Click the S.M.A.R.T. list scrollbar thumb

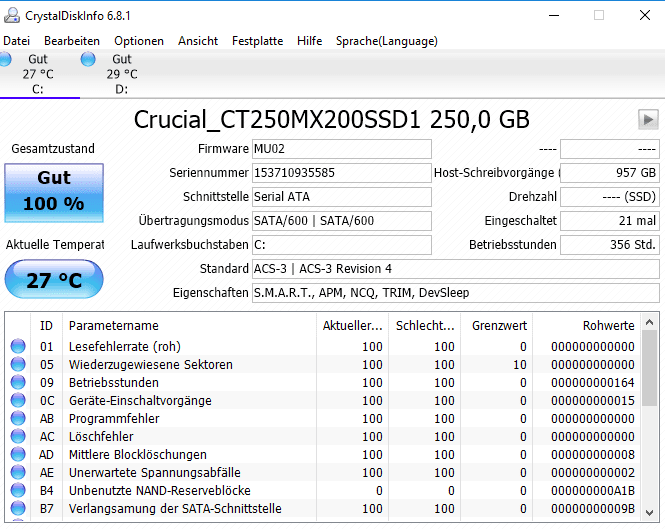click(649, 368)
